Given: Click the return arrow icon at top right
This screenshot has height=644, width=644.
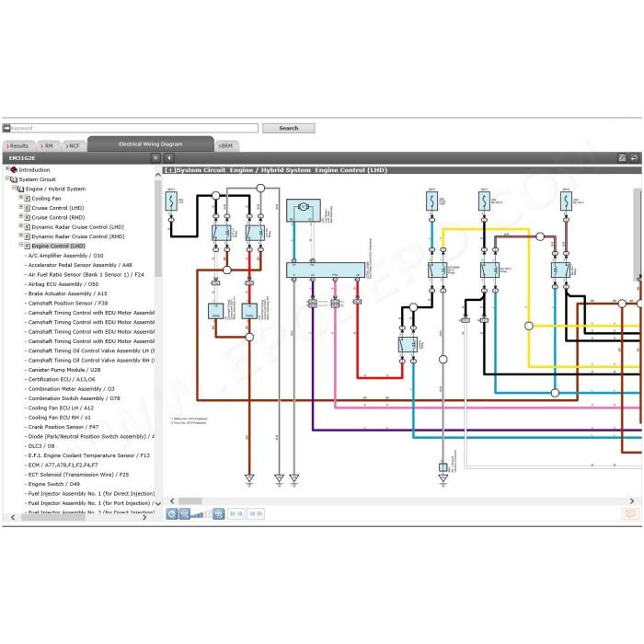Looking at the screenshot, I should pyautogui.click(x=634, y=157).
